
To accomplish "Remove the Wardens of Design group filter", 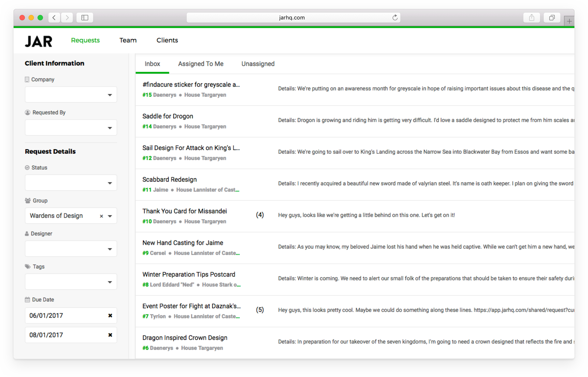I will [101, 216].
